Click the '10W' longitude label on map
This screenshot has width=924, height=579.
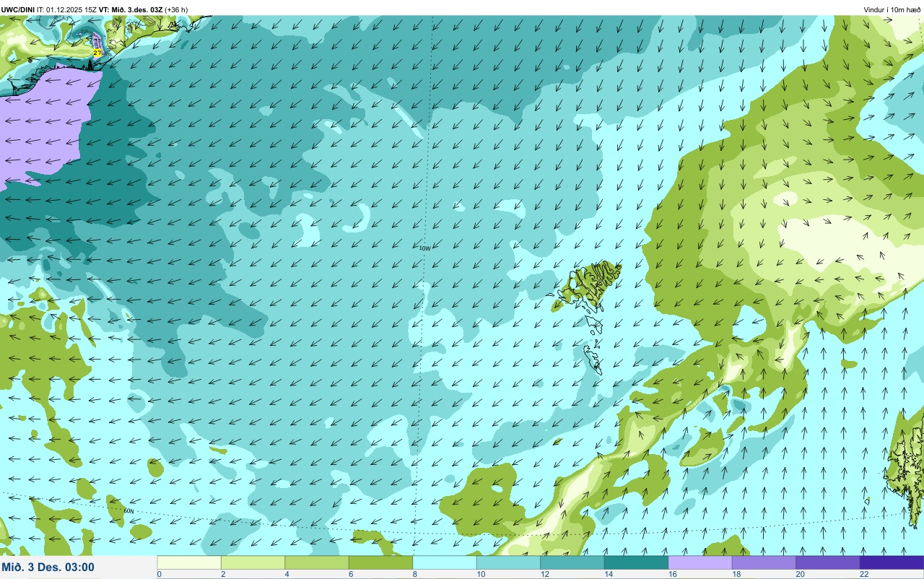click(424, 248)
